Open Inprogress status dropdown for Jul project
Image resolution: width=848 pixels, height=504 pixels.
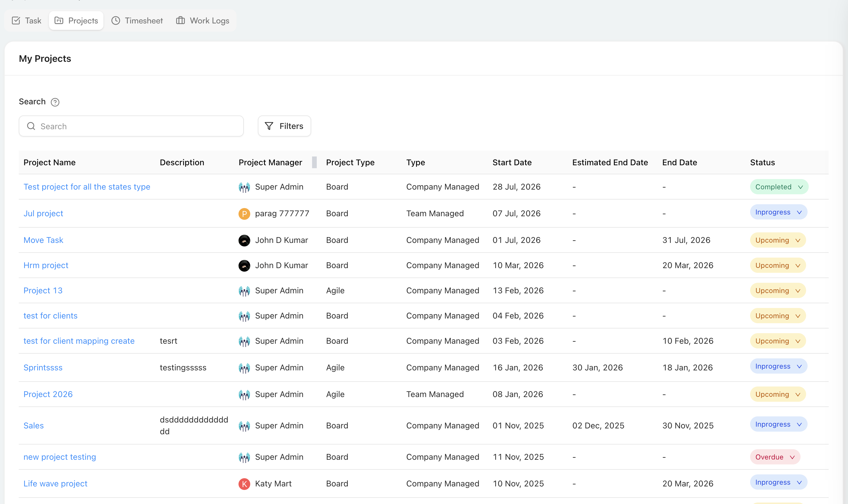[x=778, y=212]
